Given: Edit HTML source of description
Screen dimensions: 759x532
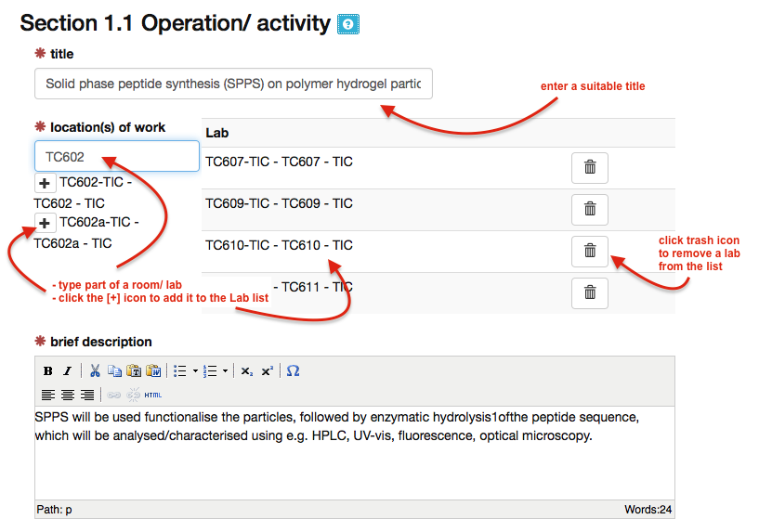Looking at the screenshot, I should pyautogui.click(x=153, y=395).
